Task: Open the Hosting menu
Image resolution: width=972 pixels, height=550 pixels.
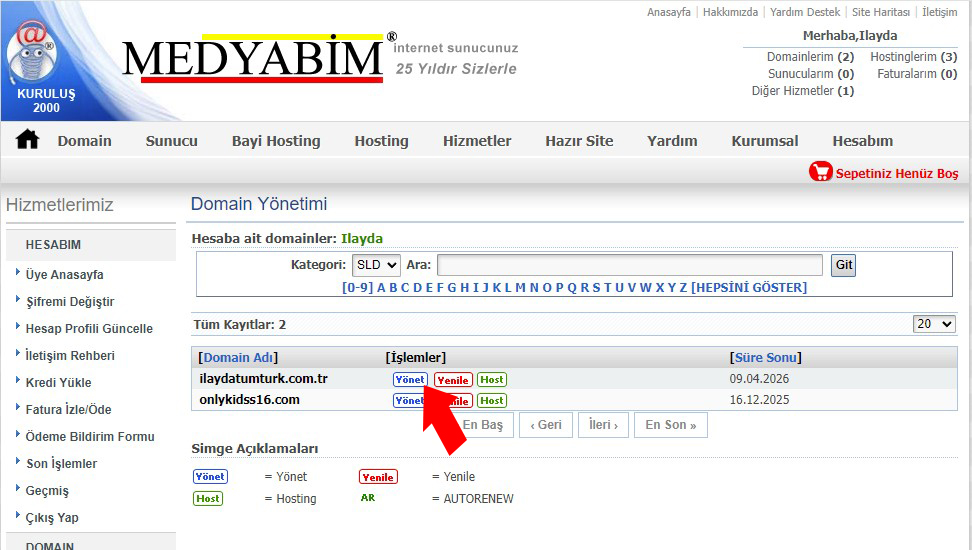Action: (381, 141)
